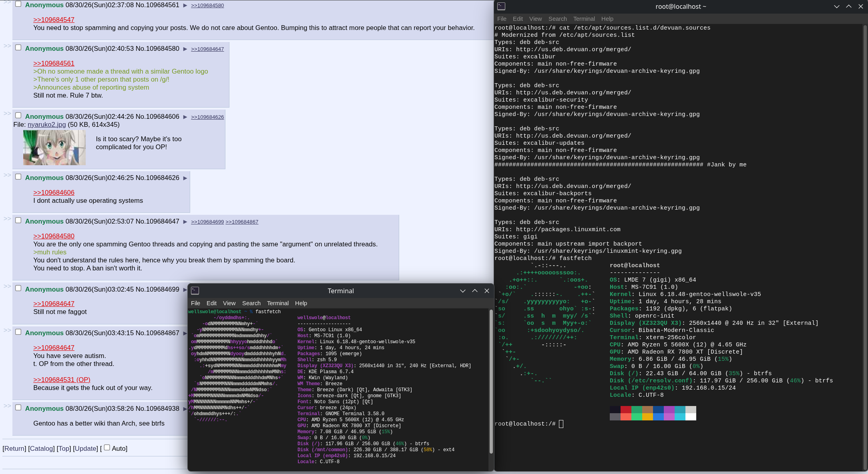Click the white swatch in fastfetch palette

pyautogui.click(x=691, y=417)
